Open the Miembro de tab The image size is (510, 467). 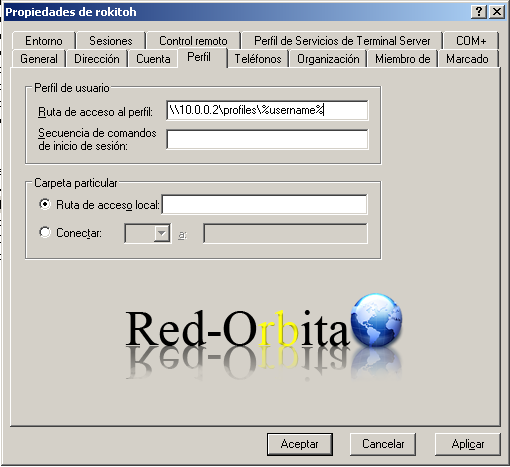[403, 59]
